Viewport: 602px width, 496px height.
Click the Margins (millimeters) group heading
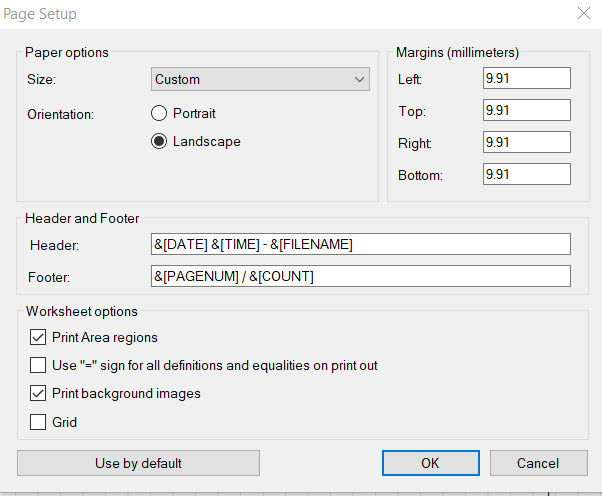(x=457, y=52)
